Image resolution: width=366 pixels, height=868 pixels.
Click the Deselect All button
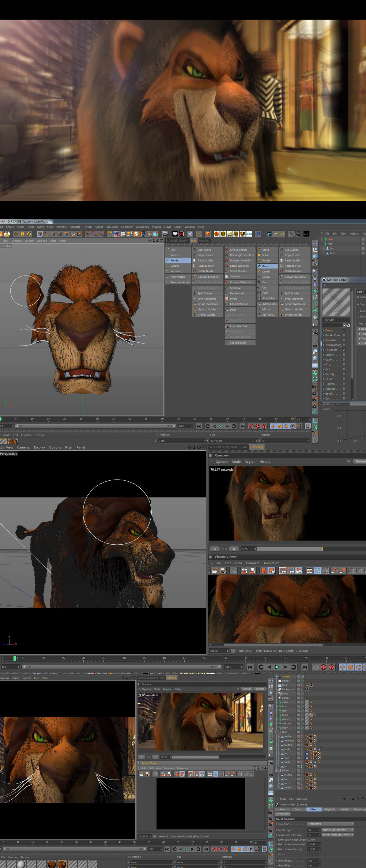click(x=240, y=294)
